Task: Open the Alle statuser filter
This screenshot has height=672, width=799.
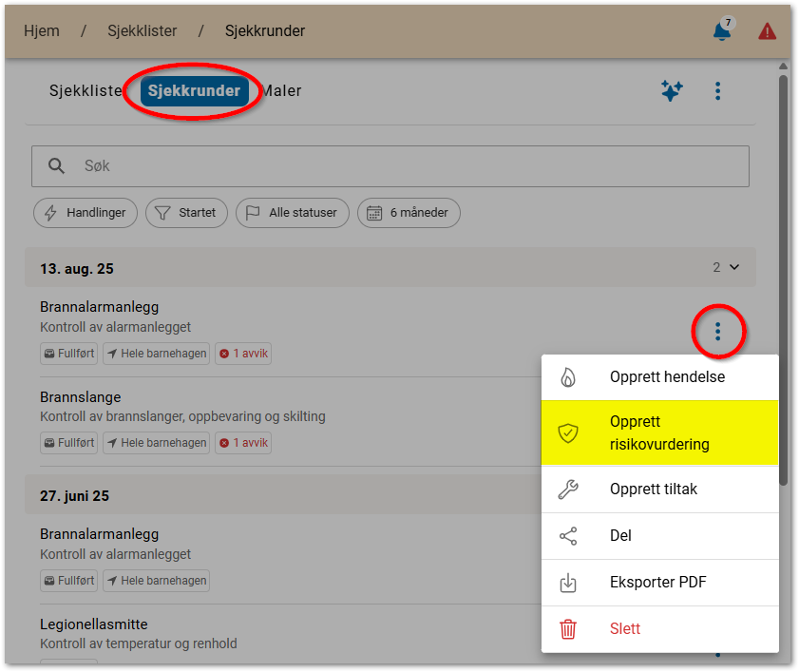Action: (x=293, y=213)
